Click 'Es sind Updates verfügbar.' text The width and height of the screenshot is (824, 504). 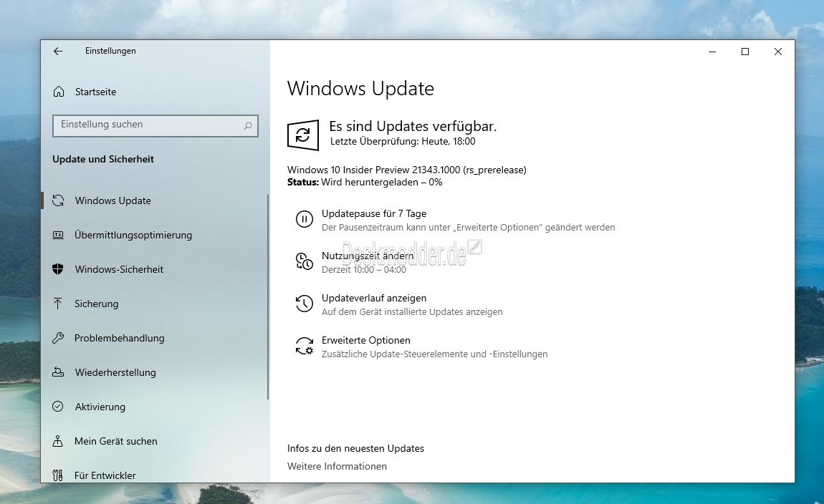click(x=413, y=126)
